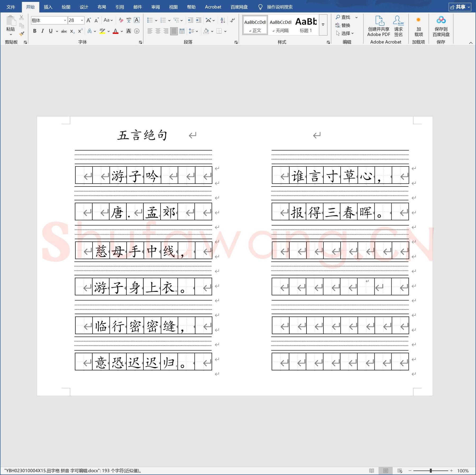Viewport: 476px width, 475px height.
Task: Click the red font color button
Action: coord(116,31)
